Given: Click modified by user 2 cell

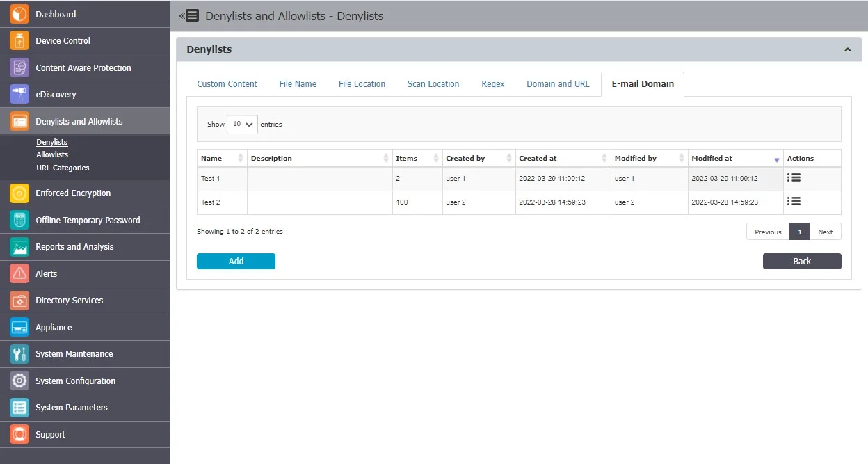Looking at the screenshot, I should pyautogui.click(x=650, y=202).
